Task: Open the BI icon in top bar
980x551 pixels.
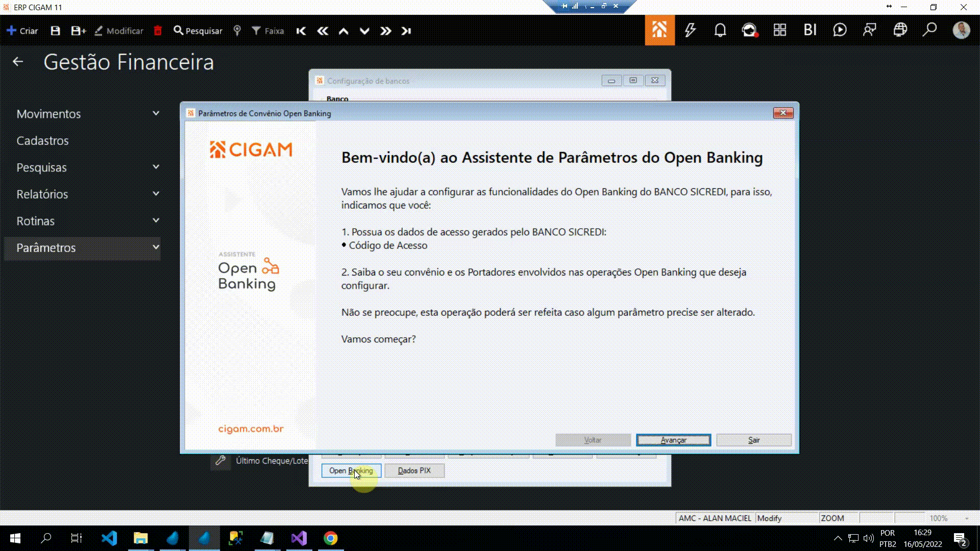Action: coord(810,30)
